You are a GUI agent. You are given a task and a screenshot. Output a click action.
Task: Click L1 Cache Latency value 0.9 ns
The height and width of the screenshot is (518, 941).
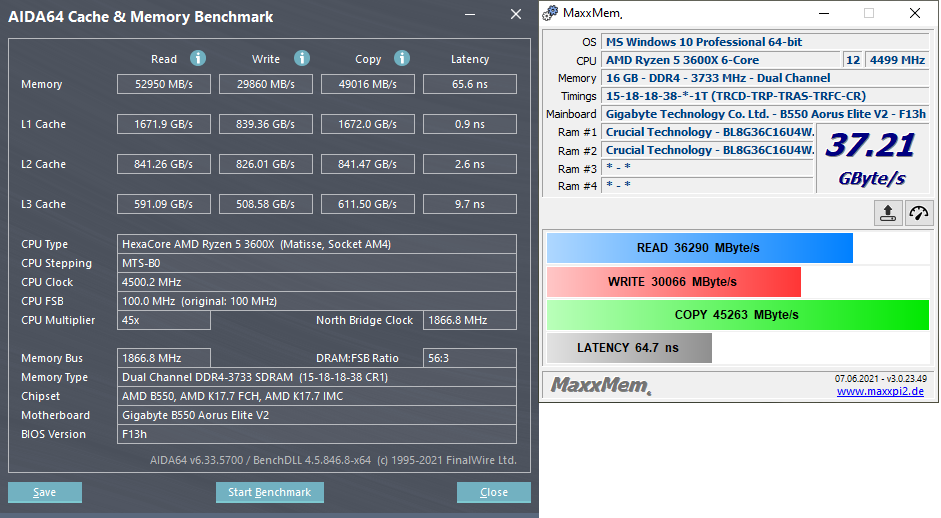pos(470,124)
